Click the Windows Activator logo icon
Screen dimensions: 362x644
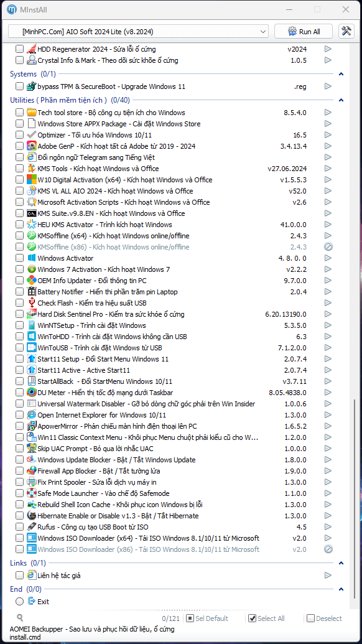pyautogui.click(x=32, y=258)
